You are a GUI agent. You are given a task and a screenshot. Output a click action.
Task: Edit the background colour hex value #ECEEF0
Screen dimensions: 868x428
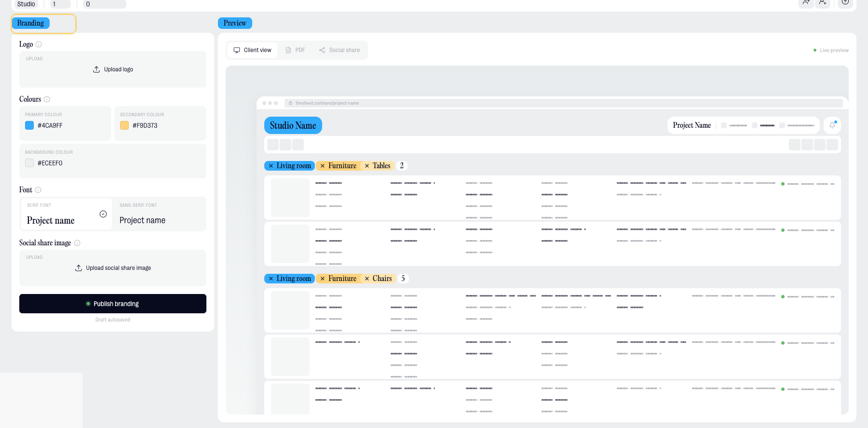click(x=50, y=163)
